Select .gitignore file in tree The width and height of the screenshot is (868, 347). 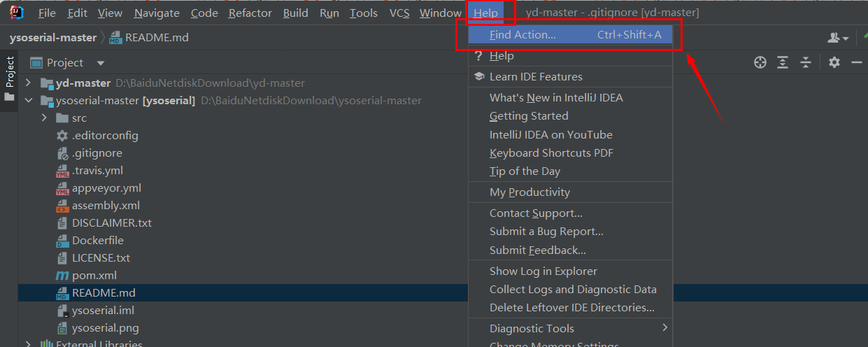click(x=97, y=153)
